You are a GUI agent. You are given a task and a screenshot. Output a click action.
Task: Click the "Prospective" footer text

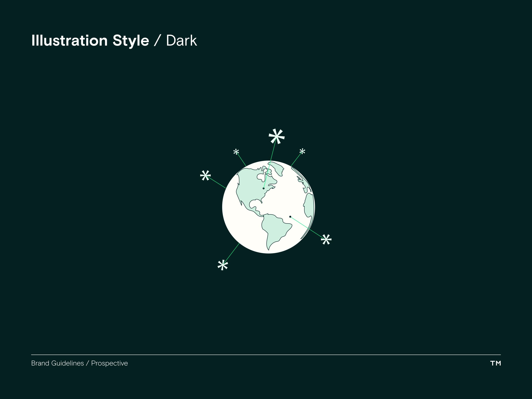109,363
